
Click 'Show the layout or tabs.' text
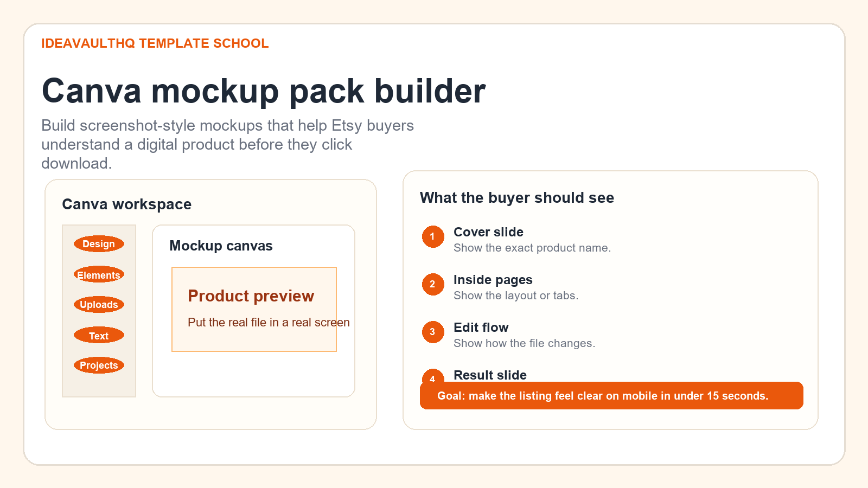click(516, 296)
